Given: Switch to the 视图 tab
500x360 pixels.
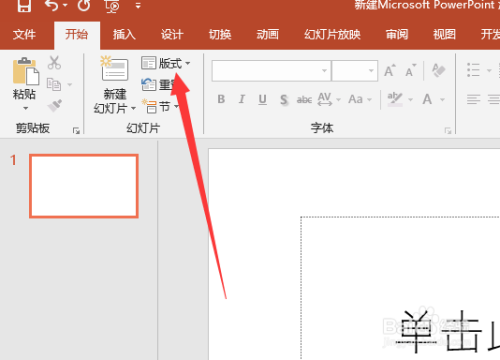Looking at the screenshot, I should pos(444,34).
